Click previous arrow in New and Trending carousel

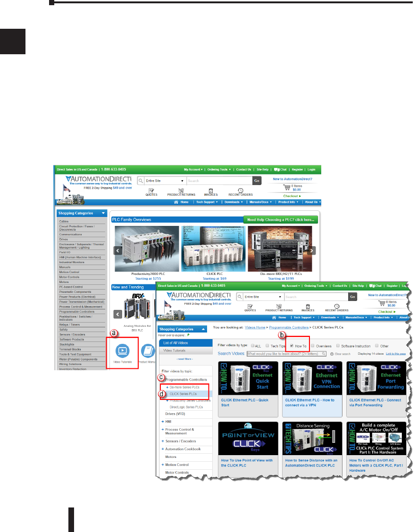tap(118, 314)
